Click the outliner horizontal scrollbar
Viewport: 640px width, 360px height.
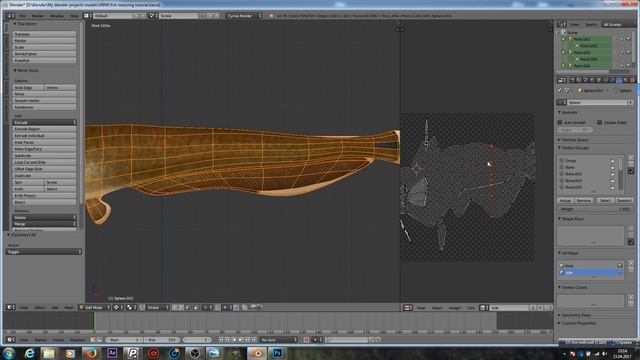pos(583,71)
